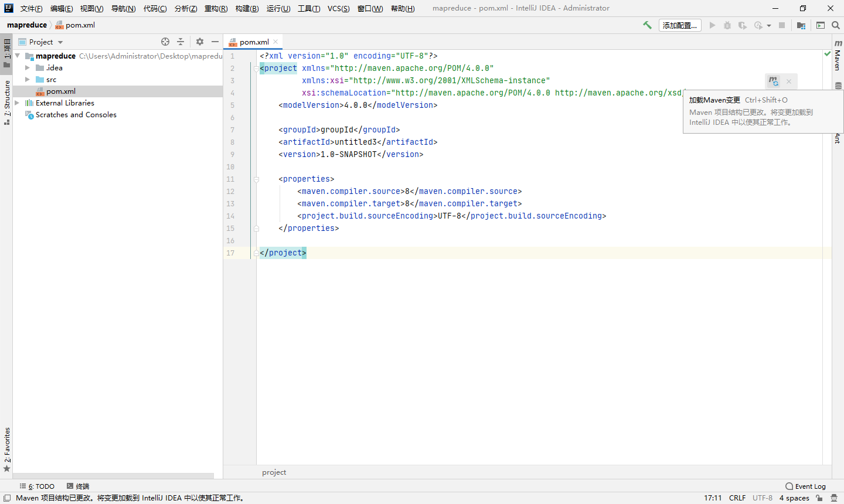Click the green Build Project hammer icon
This screenshot has height=504, width=844.
pos(647,25)
